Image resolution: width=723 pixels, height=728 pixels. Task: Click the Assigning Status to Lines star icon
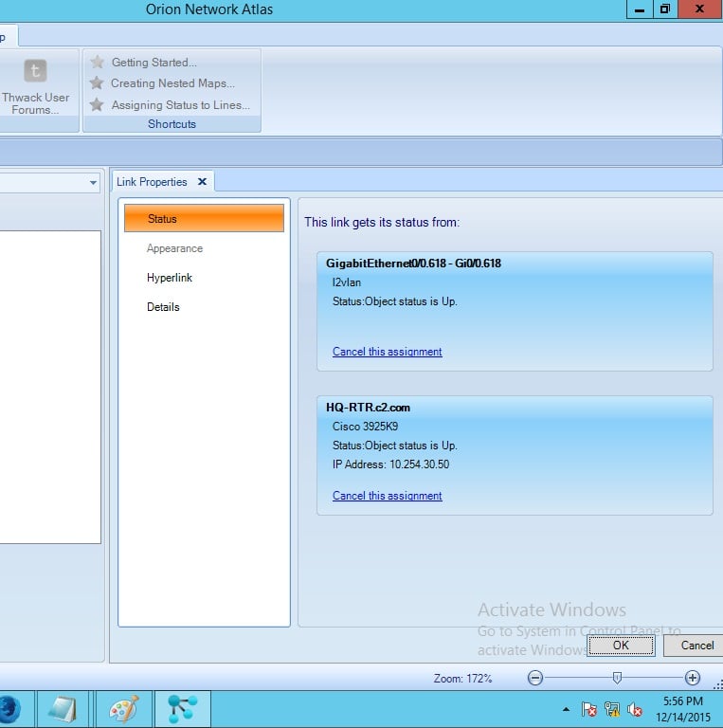pos(97,104)
